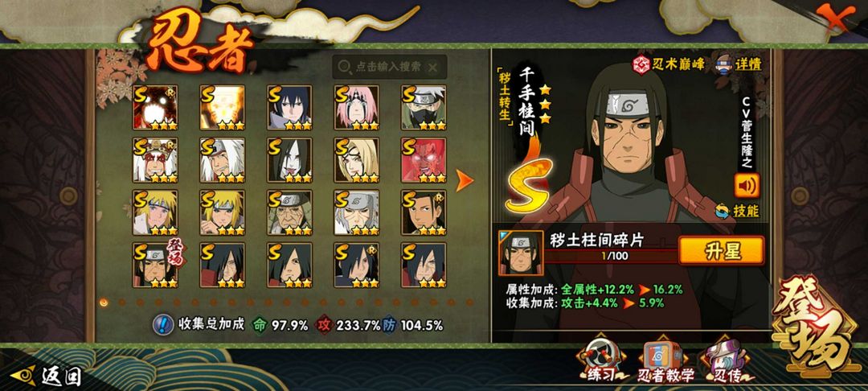
Task: Play the CV voice speaker icon
Action: point(747,186)
